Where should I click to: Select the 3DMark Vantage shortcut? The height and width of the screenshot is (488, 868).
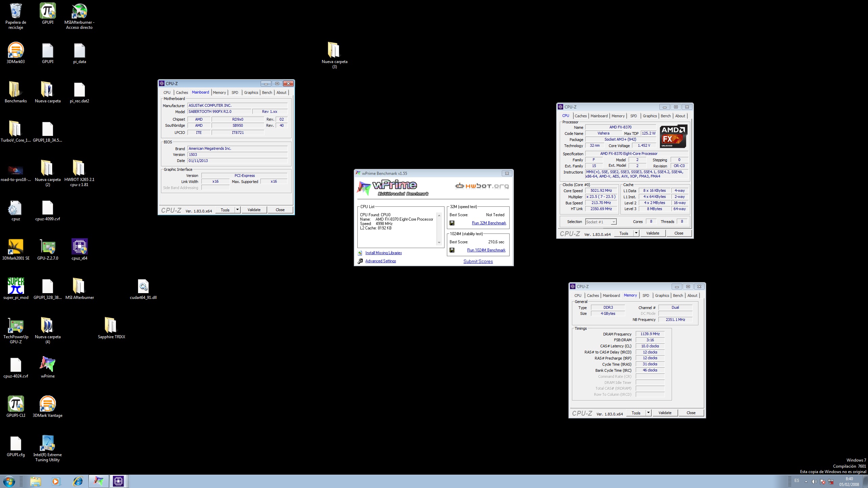(47, 404)
